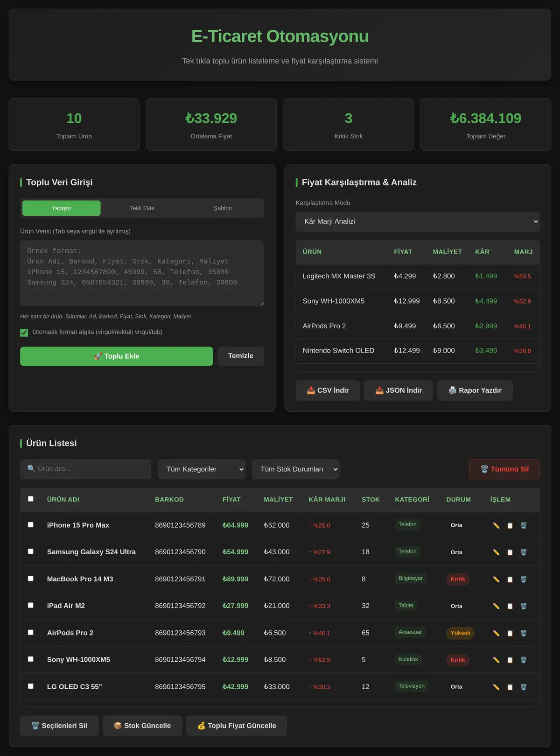Tick the iPad Air M2 checkbox
This screenshot has height=756, width=560.
(x=31, y=605)
